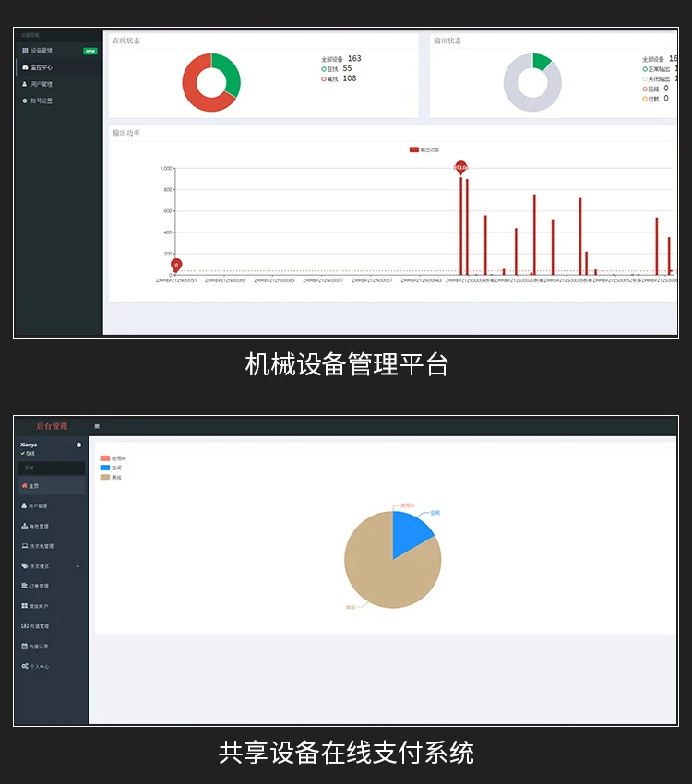Image resolution: width=692 pixels, height=784 pixels.
Task: Toggle the 正常输出 legend entry
Action: click(656, 69)
